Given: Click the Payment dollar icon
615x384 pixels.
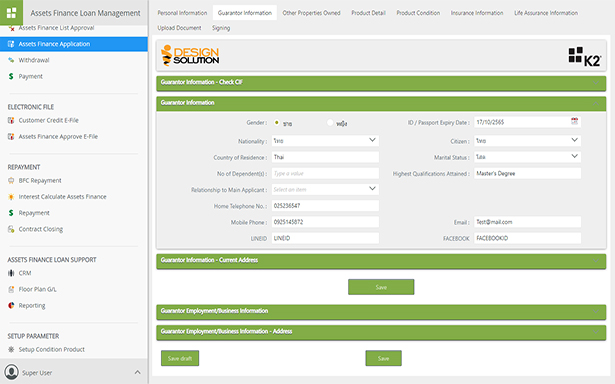Looking at the screenshot, I should tap(11, 76).
